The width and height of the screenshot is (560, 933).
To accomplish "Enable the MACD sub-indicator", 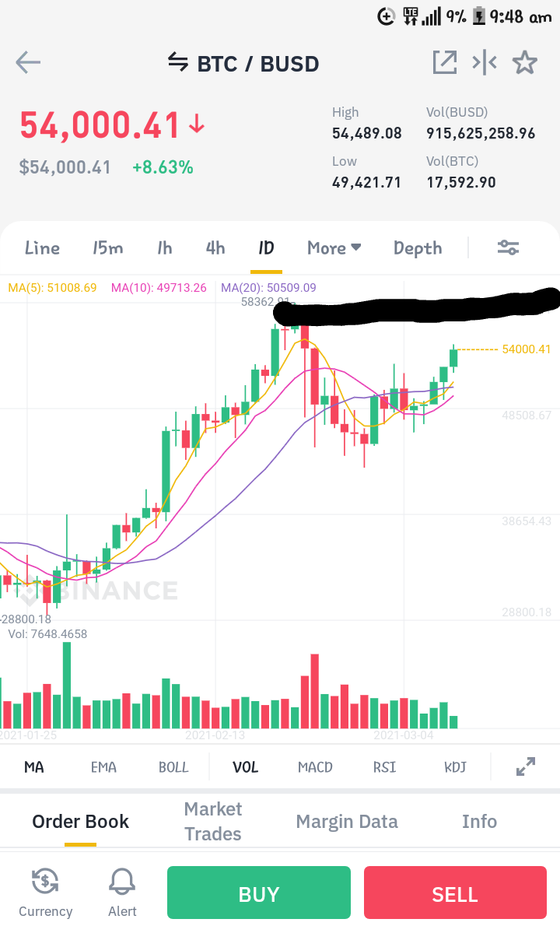I will [x=315, y=767].
